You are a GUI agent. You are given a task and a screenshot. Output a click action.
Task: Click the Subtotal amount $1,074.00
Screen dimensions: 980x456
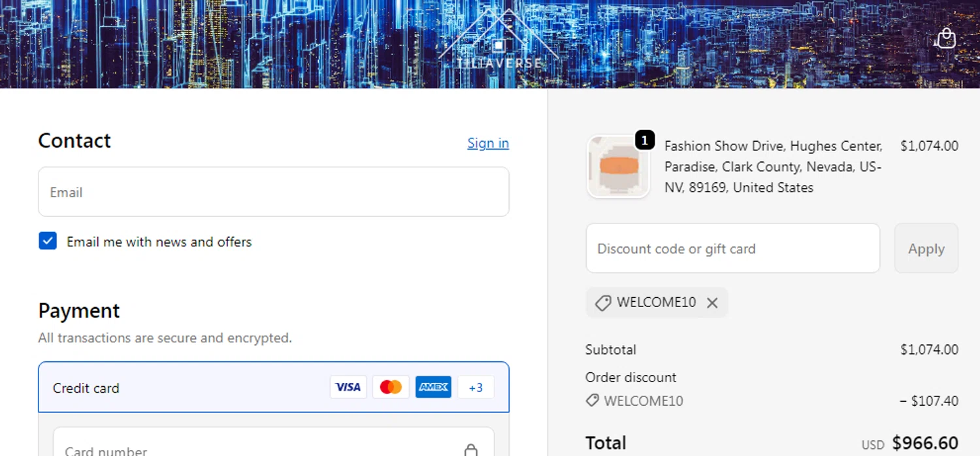929,350
